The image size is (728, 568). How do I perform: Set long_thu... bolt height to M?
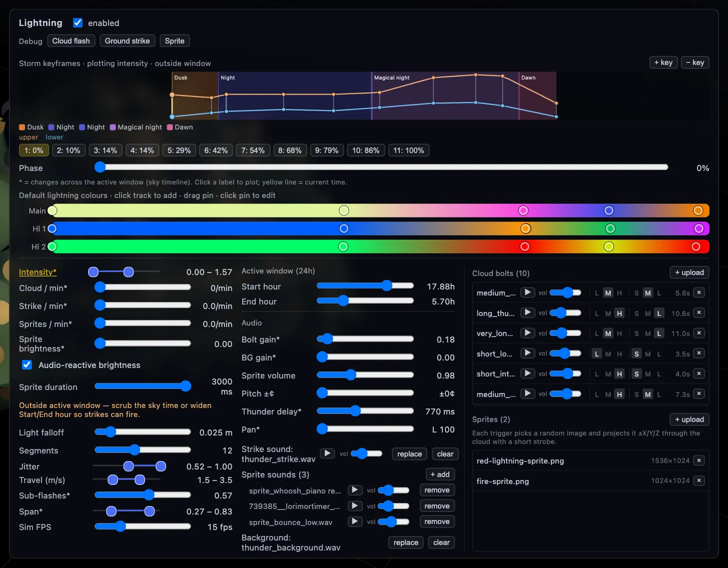(x=608, y=313)
